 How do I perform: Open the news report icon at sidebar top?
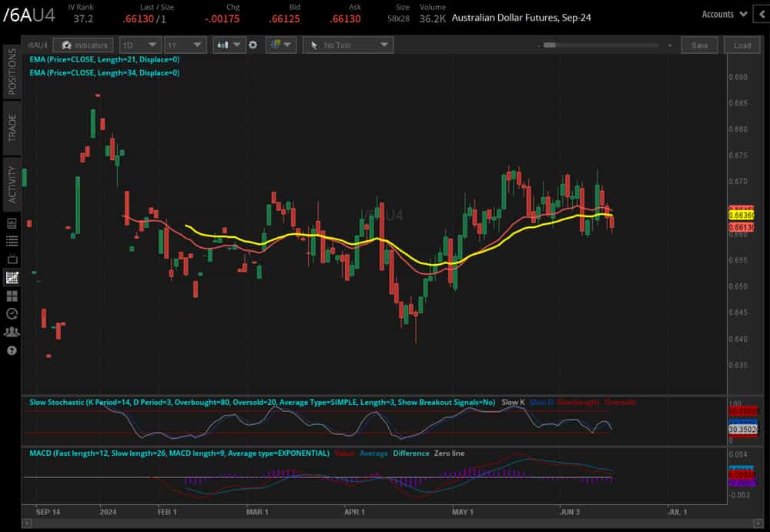(x=11, y=223)
